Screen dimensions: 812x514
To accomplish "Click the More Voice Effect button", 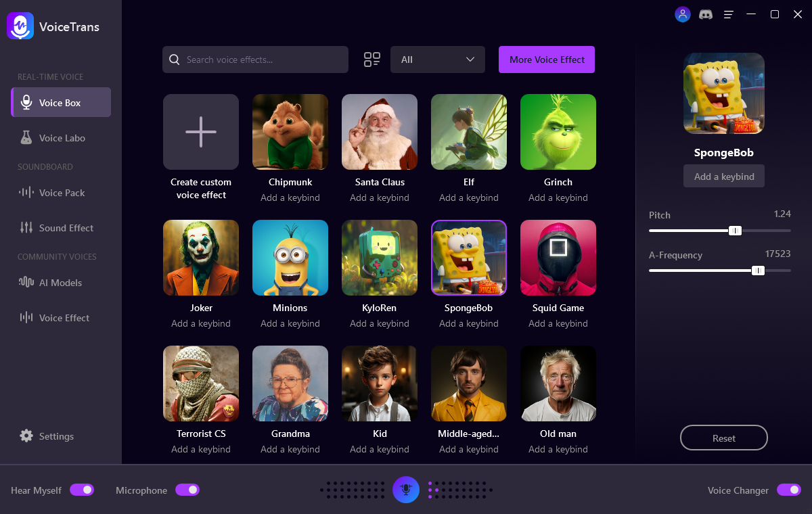I will (546, 60).
